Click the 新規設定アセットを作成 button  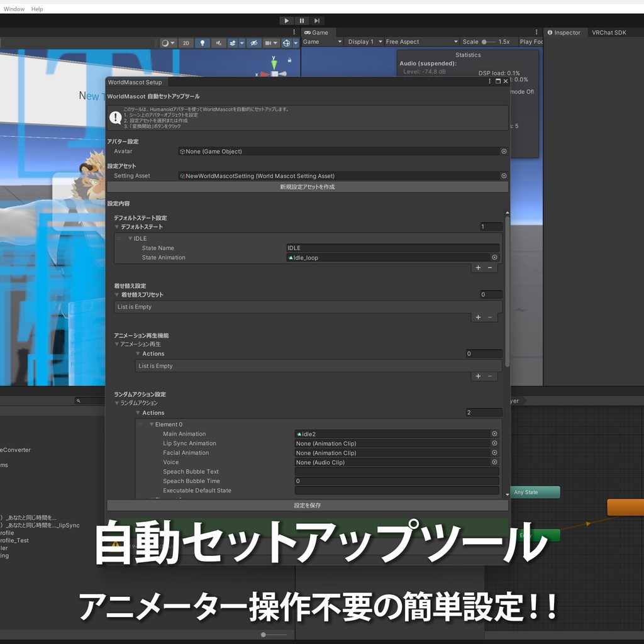tap(306, 187)
